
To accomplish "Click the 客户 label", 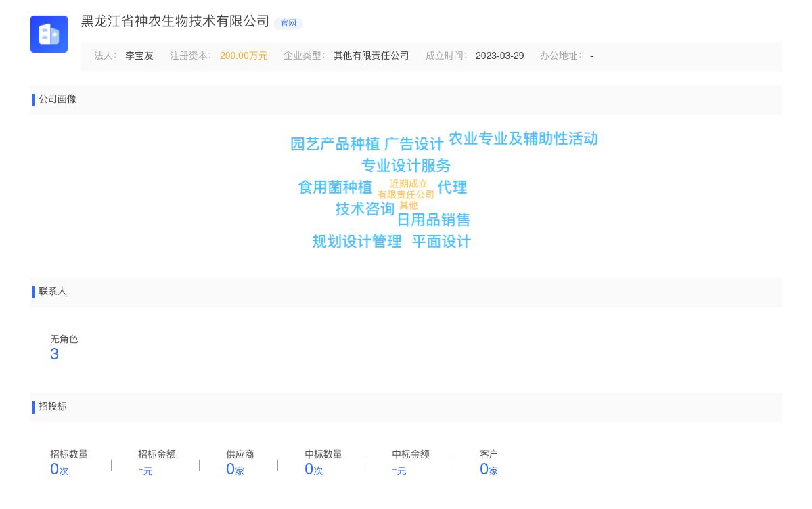I will 489,455.
